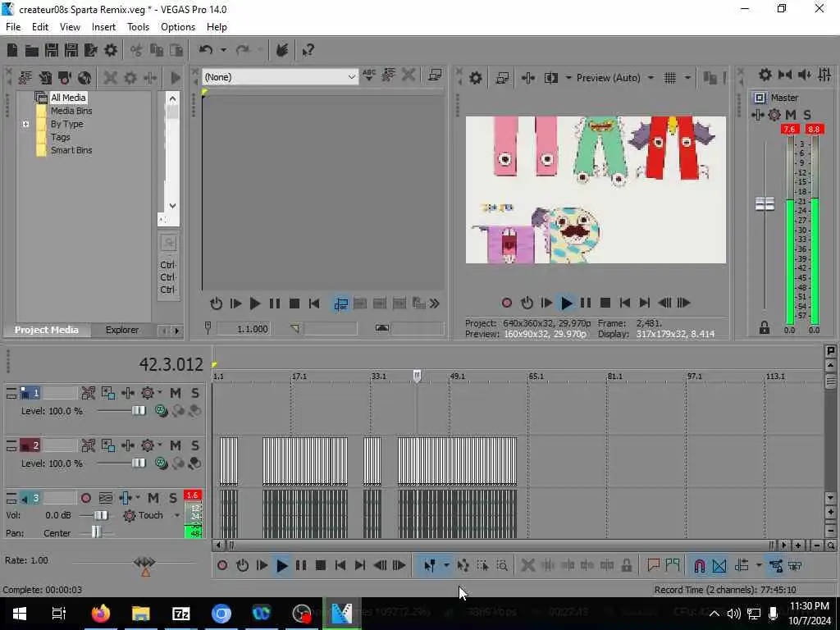Click the 42.3.012 timecode display

tap(171, 364)
